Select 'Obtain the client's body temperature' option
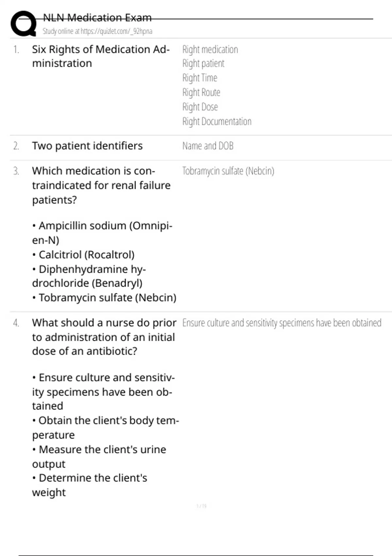The height and width of the screenshot is (556, 392). coord(106,427)
